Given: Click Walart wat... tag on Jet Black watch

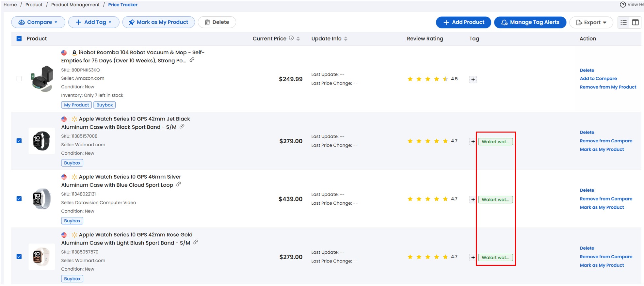Looking at the screenshot, I should [x=495, y=142].
